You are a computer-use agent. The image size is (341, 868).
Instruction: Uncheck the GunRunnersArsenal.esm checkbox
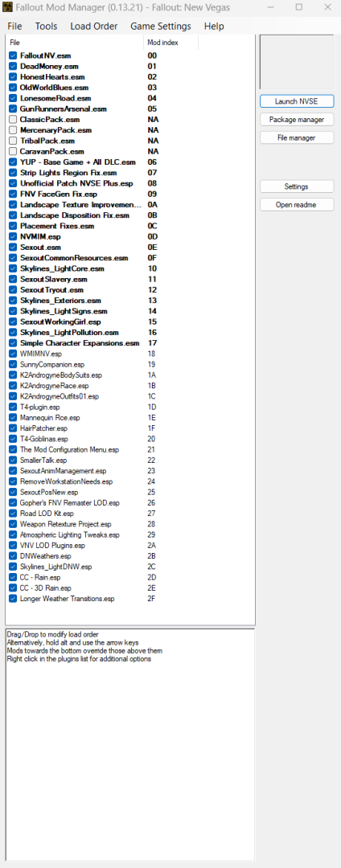[x=13, y=109]
